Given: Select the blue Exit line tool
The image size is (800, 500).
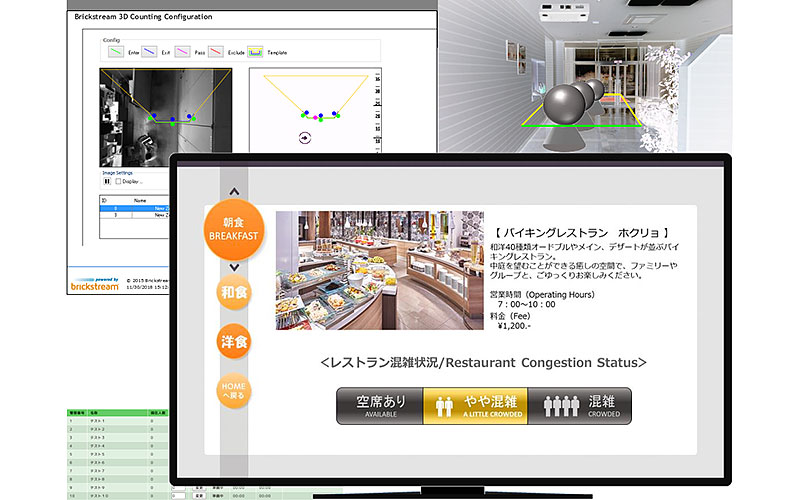Looking at the screenshot, I should click(x=149, y=52).
